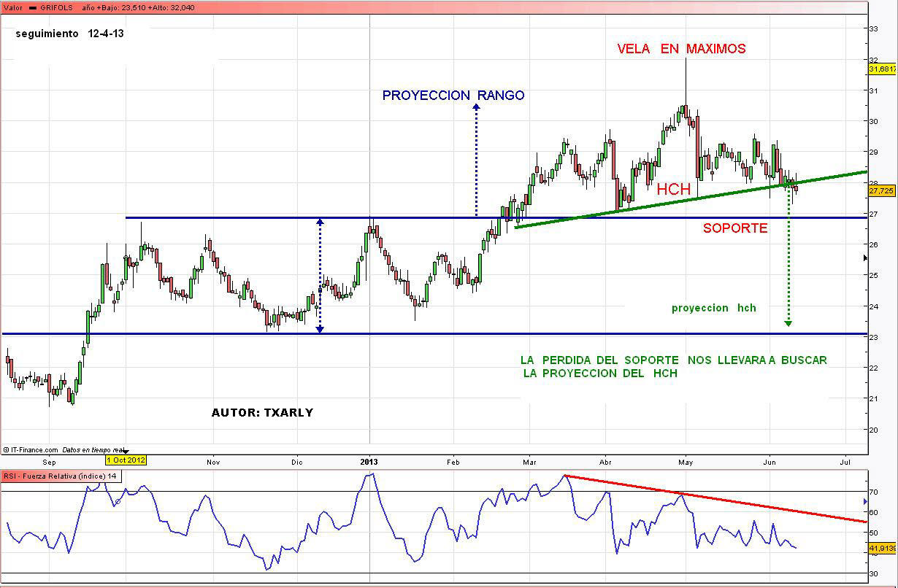Select the AUTOR: TXARLY text annotation
898x588 pixels.
[262, 413]
